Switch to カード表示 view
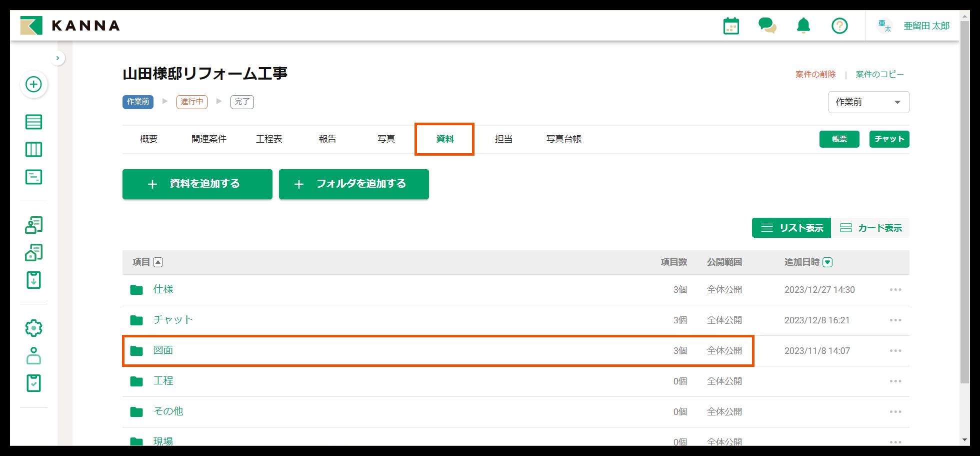This screenshot has height=456, width=980. click(x=870, y=228)
